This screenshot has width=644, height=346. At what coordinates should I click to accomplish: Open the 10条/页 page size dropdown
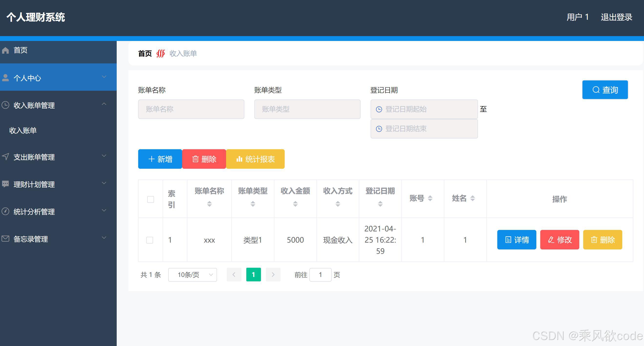click(192, 275)
